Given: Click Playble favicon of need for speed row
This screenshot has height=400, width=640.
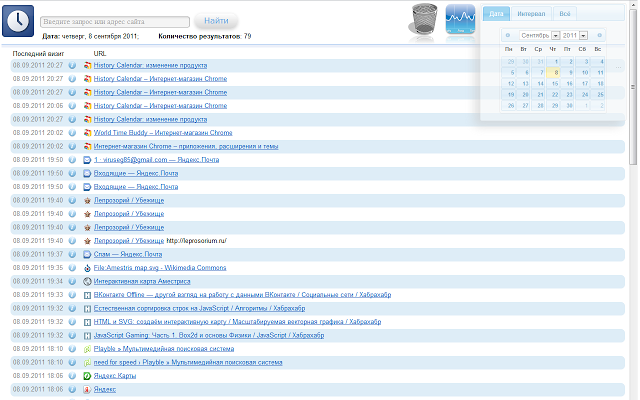Looking at the screenshot, I should tap(87, 362).
